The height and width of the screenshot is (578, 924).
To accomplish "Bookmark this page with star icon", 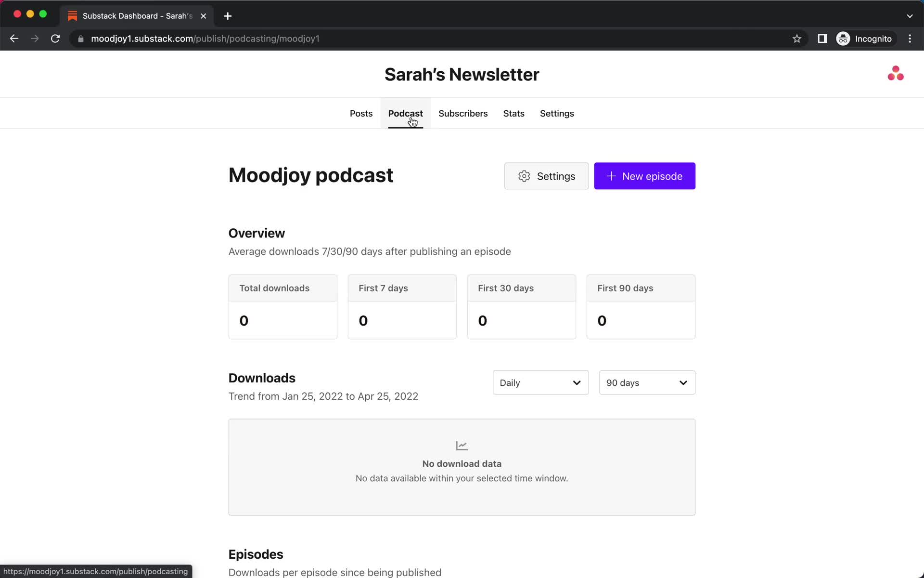I will tap(797, 39).
